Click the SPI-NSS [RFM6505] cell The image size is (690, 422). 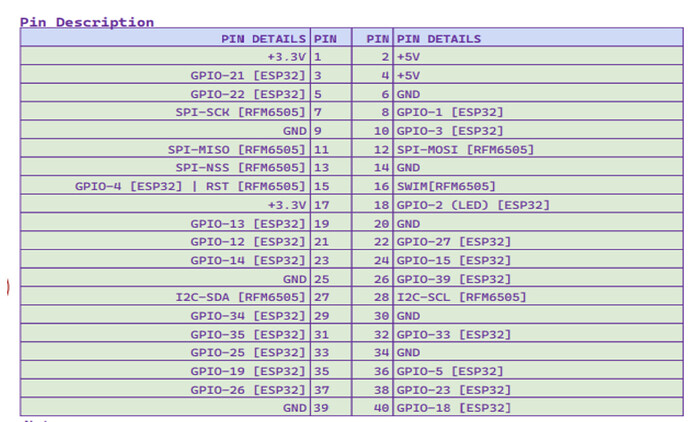tap(240, 167)
